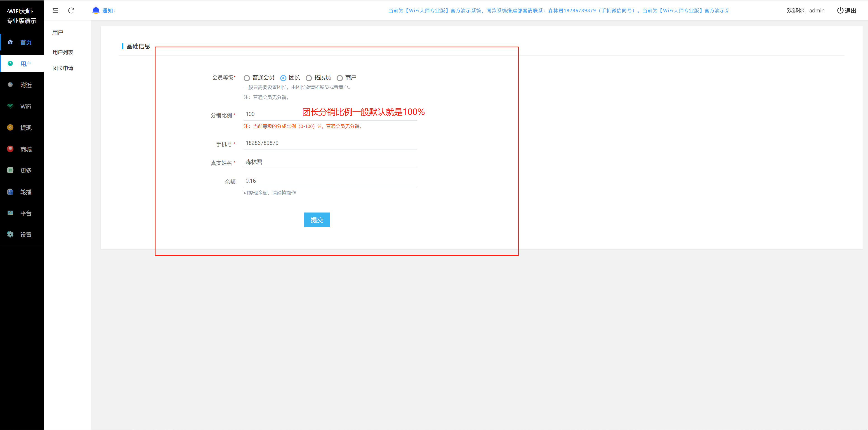Image resolution: width=868 pixels, height=430 pixels.
Task: Click the blue 提交 button
Action: 317,220
